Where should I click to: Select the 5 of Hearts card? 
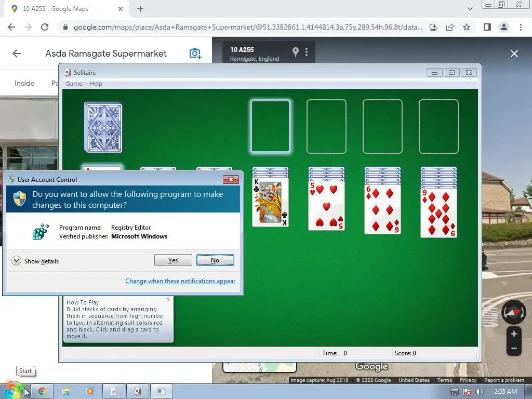326,206
